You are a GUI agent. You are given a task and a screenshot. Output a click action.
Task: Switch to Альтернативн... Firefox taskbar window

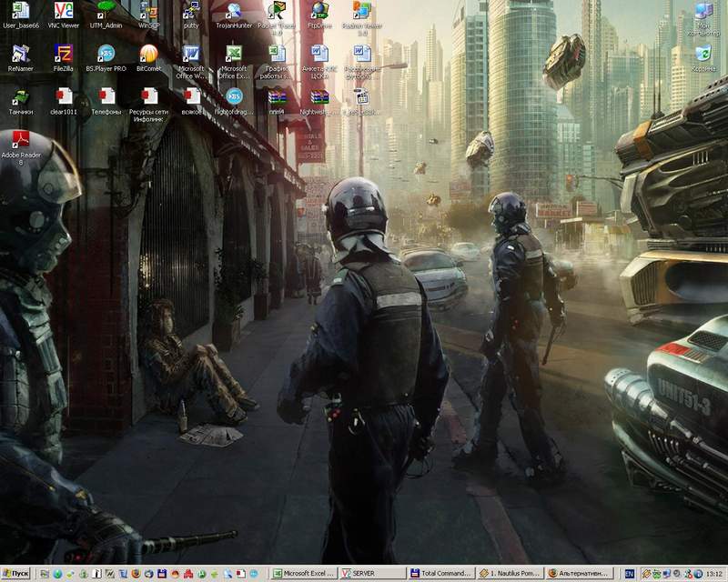coord(579,574)
